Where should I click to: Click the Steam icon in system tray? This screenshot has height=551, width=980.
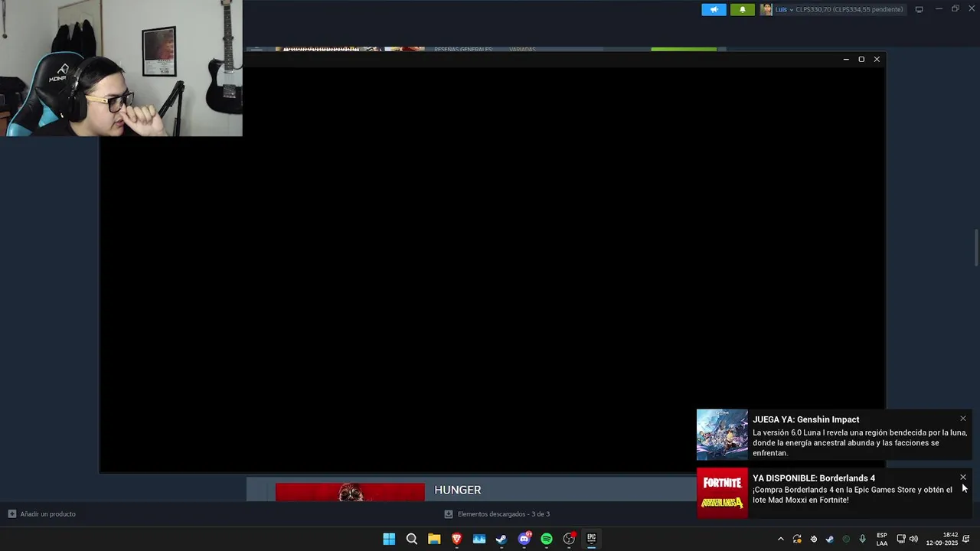tap(829, 539)
